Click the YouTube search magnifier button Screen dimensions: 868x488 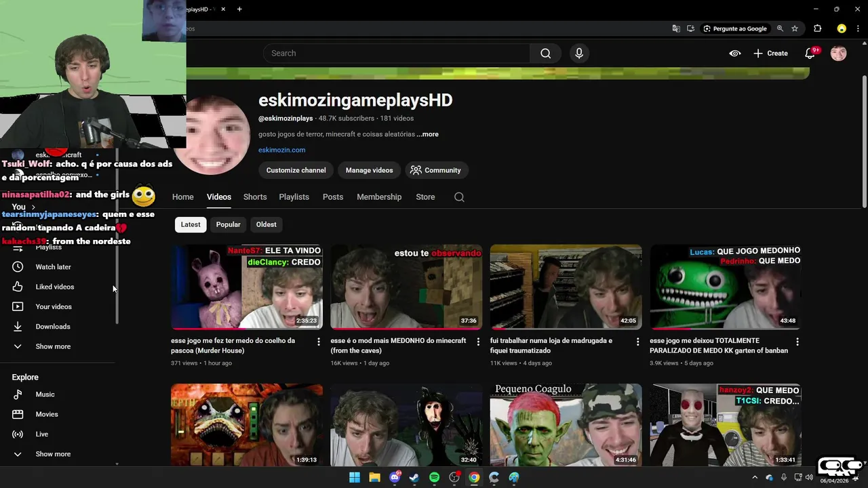pyautogui.click(x=545, y=54)
